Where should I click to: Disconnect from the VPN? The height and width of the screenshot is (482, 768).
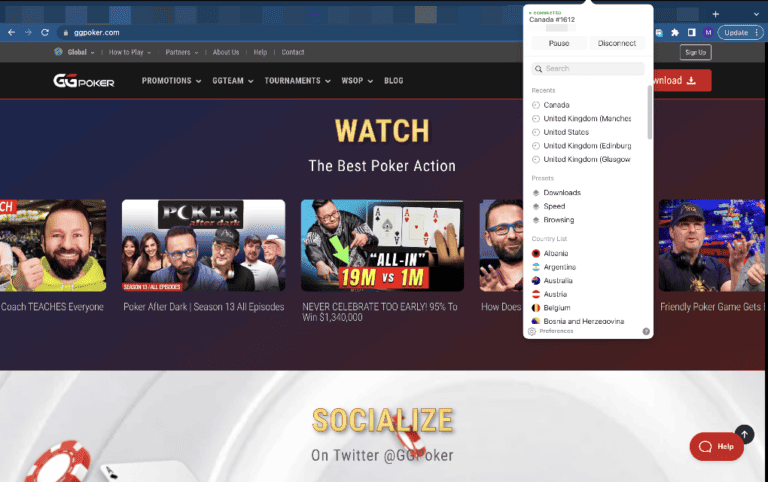[617, 43]
